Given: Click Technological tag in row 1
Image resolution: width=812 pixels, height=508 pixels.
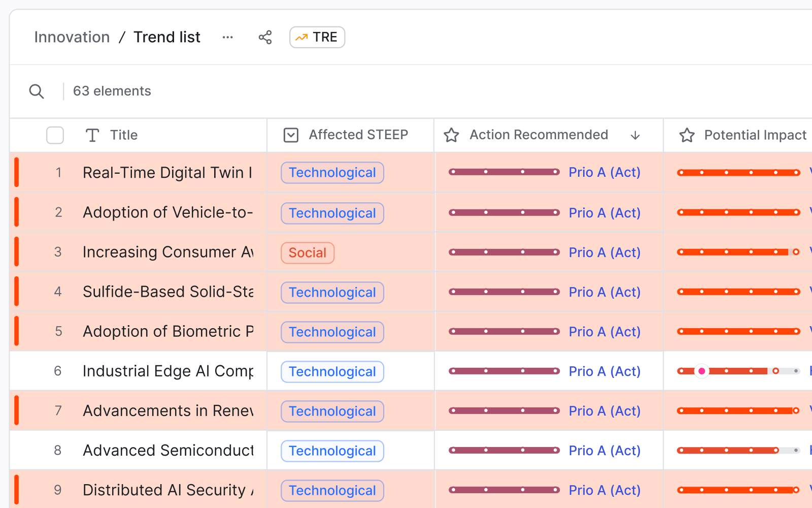Looking at the screenshot, I should point(332,173).
